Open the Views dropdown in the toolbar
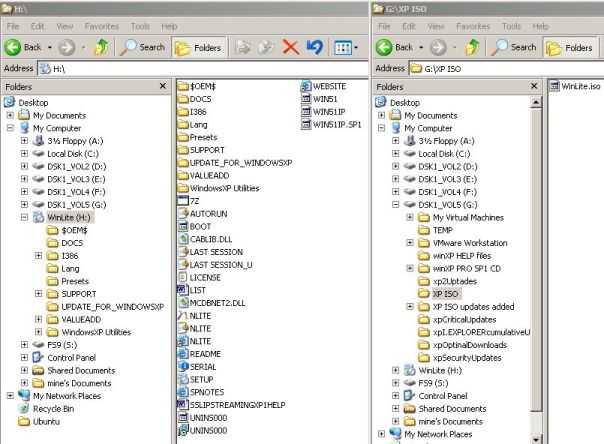 tap(347, 47)
